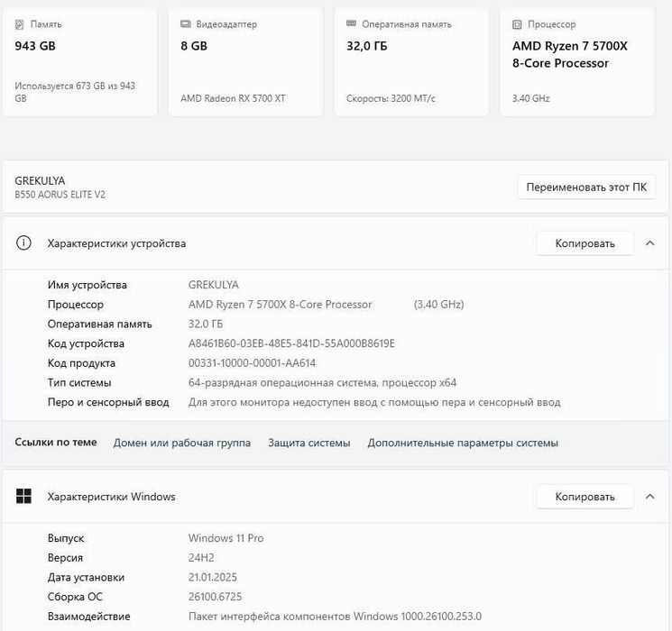Select the 64-разрядная операционная система value
This screenshot has height=631, width=672.
[x=322, y=382]
